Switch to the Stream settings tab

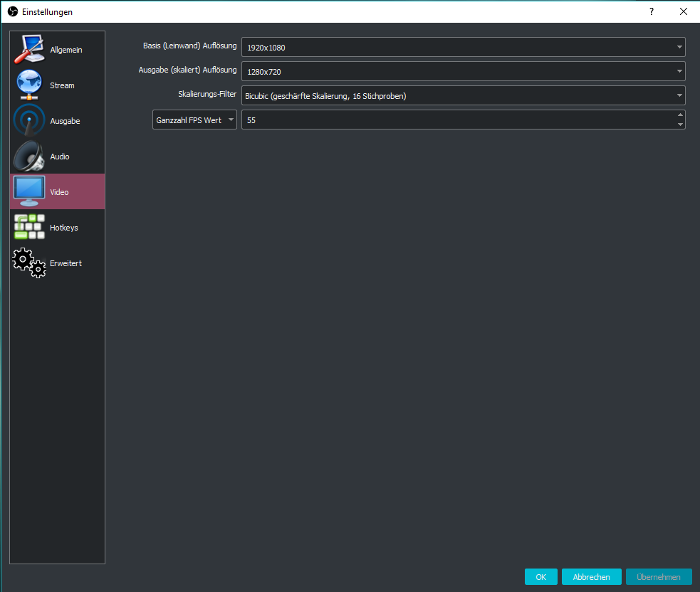(62, 85)
